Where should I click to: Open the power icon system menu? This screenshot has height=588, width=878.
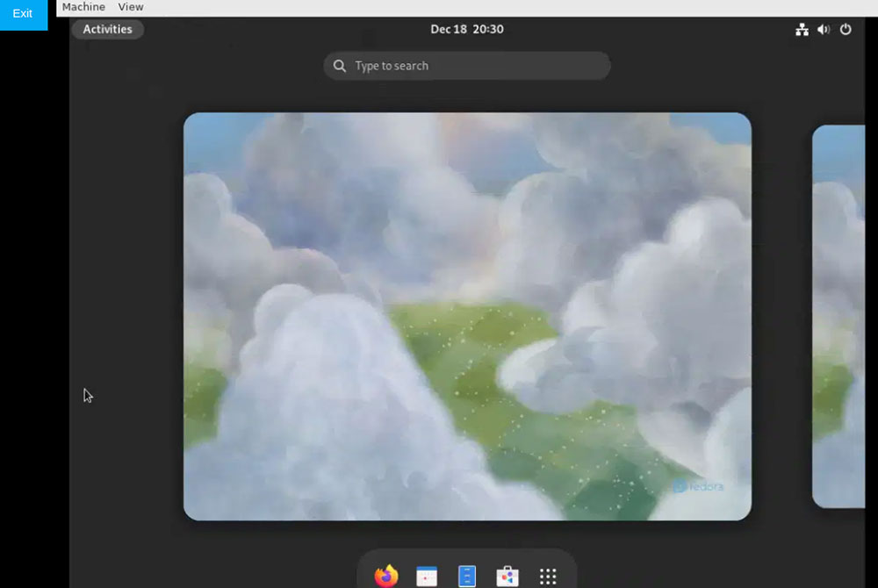click(846, 30)
